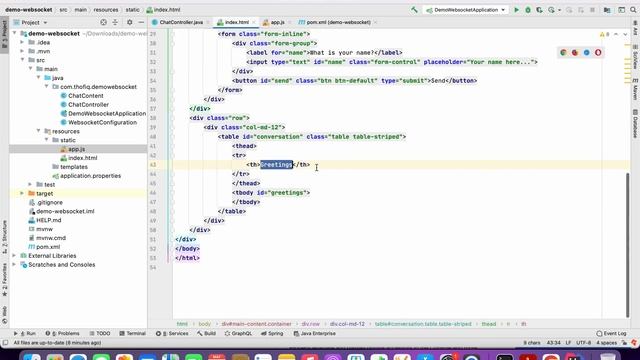Expand the target folder
The height and width of the screenshot is (360, 640).
click(22, 193)
